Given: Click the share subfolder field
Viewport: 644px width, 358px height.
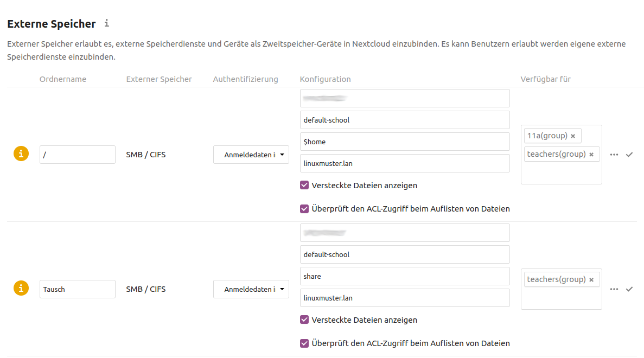Looking at the screenshot, I should [405, 276].
